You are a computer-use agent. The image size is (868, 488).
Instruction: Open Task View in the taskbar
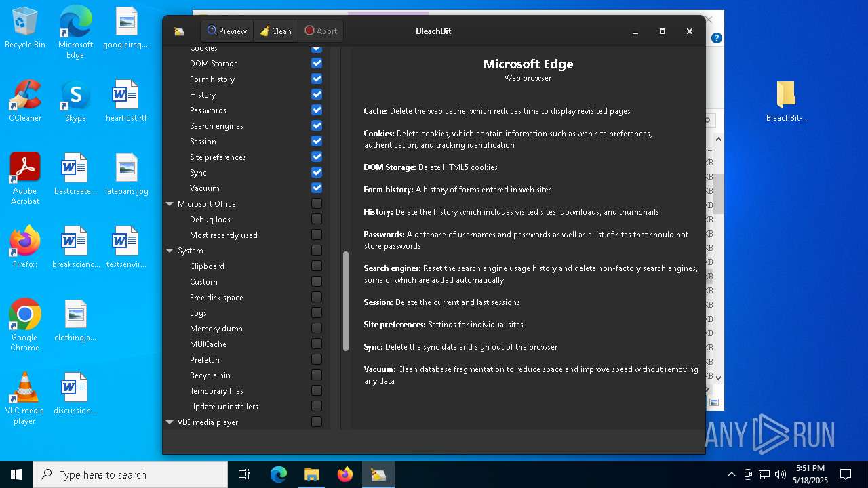coord(244,474)
